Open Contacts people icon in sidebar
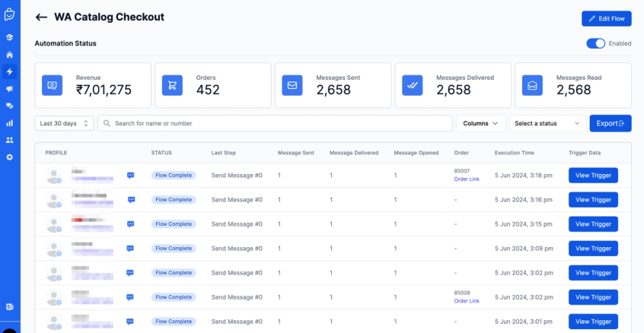The width and height of the screenshot is (644, 333). point(9,140)
